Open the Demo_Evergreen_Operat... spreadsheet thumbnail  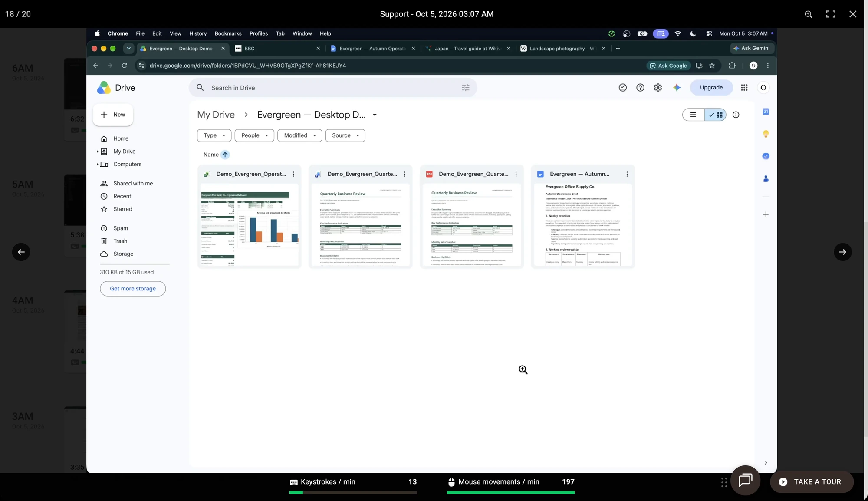click(x=249, y=224)
